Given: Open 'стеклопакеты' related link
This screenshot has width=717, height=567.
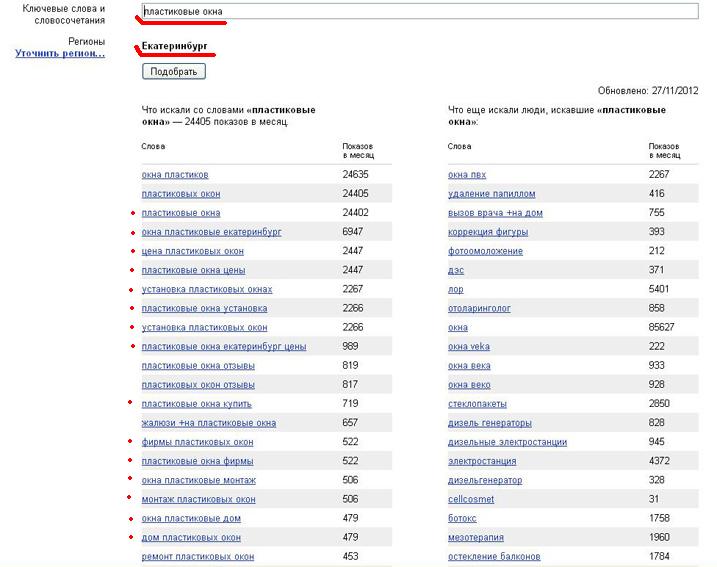Looking at the screenshot, I should coord(477,404).
